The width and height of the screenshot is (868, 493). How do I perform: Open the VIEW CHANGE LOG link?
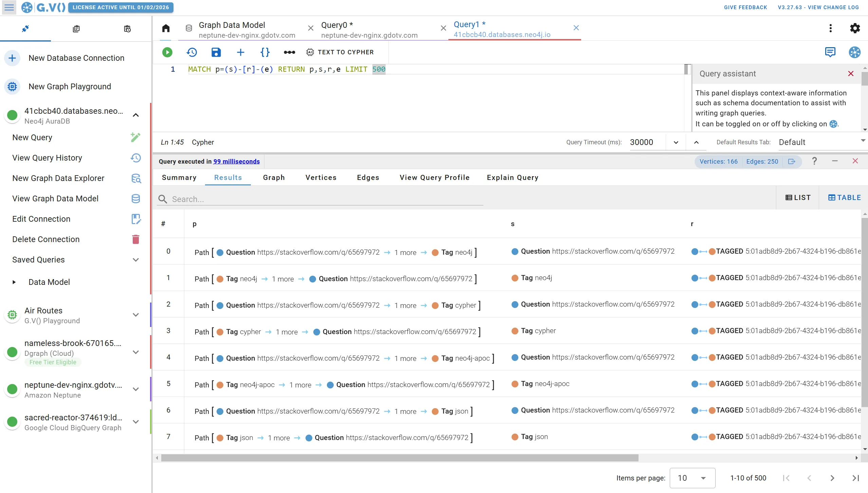[x=818, y=7]
